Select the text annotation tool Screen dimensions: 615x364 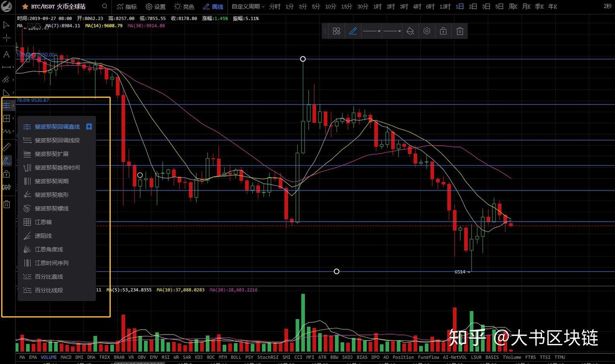[x=6, y=54]
